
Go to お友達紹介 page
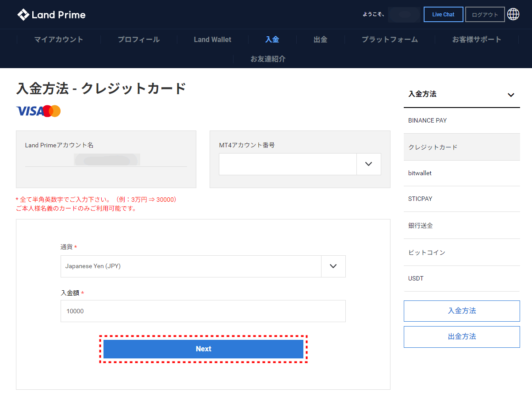click(268, 59)
